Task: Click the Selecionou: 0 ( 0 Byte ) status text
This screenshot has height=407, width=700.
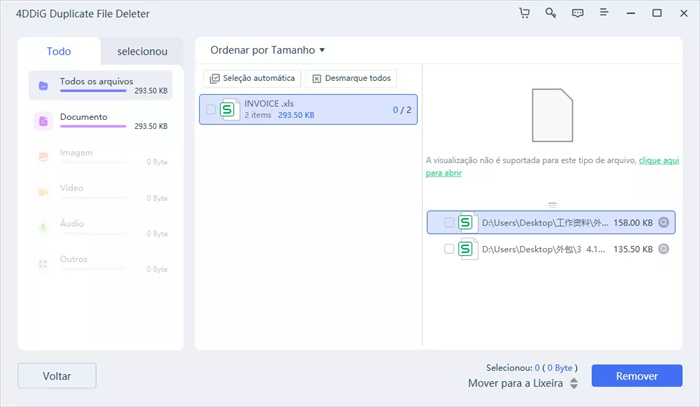Action: 532,368
